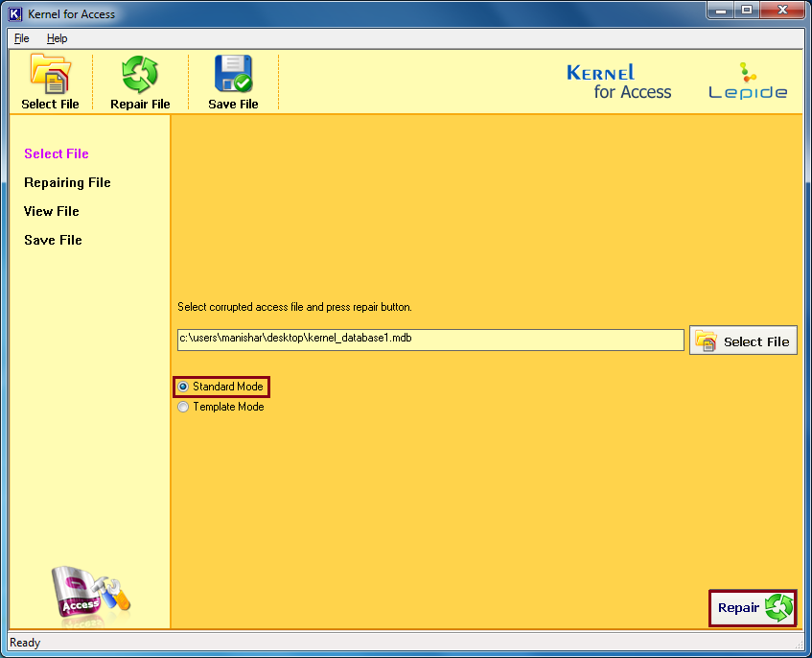
Task: Click the Ready status bar text
Action: pos(25,643)
